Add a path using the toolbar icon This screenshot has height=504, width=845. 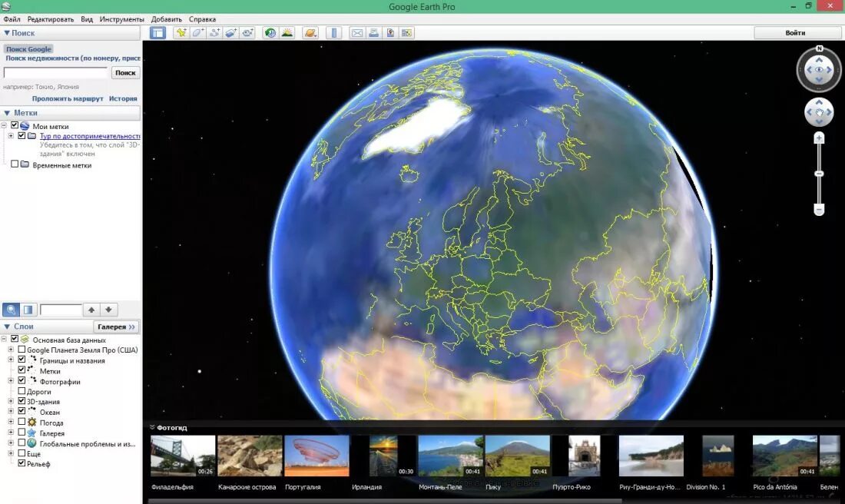[x=214, y=33]
